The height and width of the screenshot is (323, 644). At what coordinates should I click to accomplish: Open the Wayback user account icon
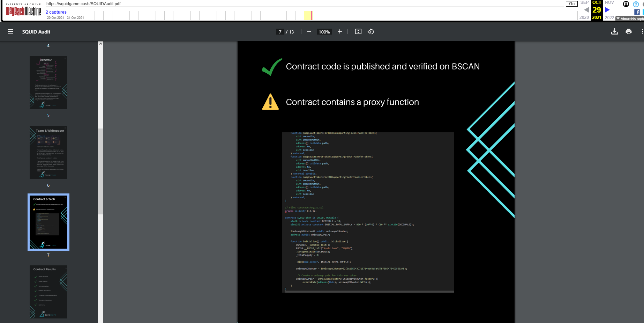626,4
